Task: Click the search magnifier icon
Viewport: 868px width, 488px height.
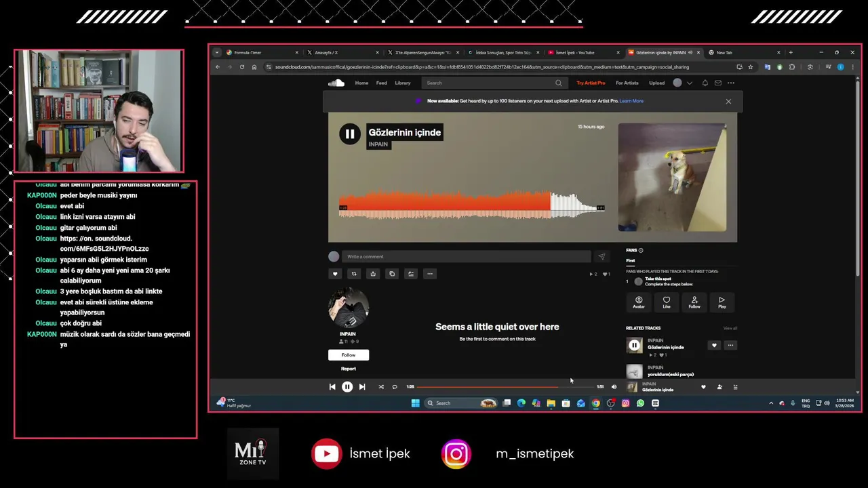Action: (x=559, y=83)
